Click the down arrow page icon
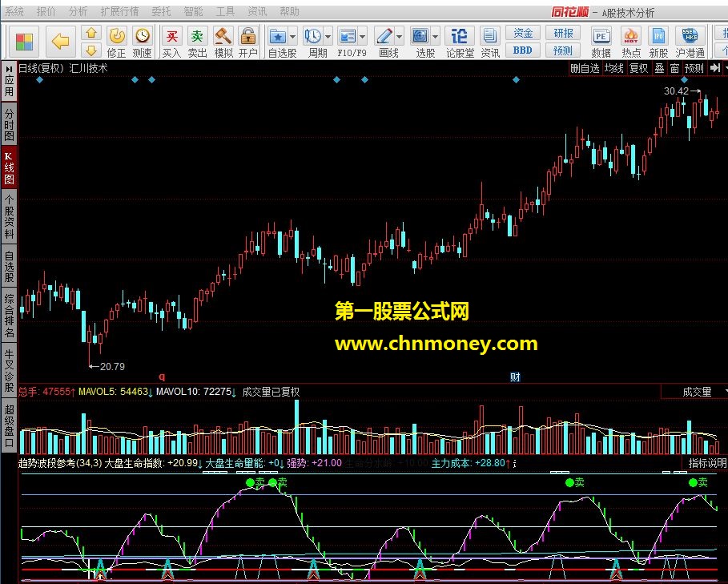The image size is (728, 584). pos(91,50)
